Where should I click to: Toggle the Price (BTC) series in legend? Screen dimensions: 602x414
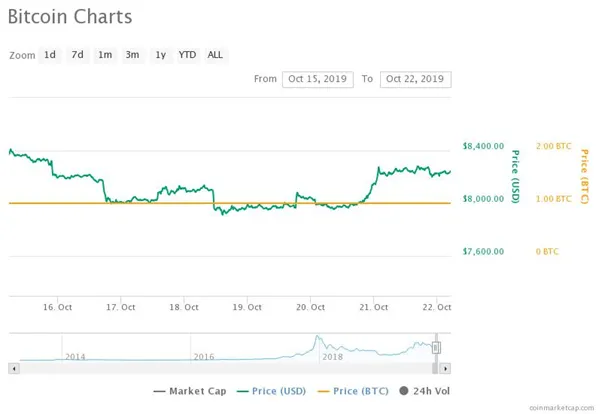coord(353,391)
